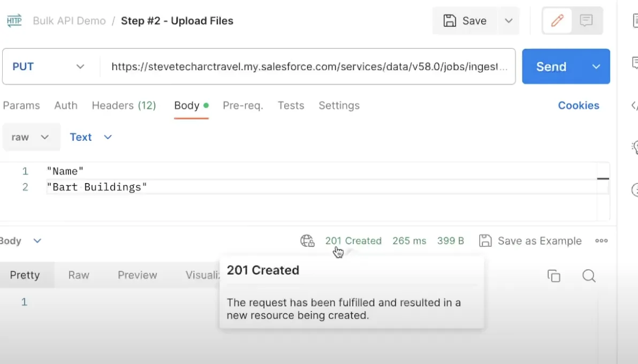638x364 pixels.
Task: Select the Raw response view
Action: (79, 275)
